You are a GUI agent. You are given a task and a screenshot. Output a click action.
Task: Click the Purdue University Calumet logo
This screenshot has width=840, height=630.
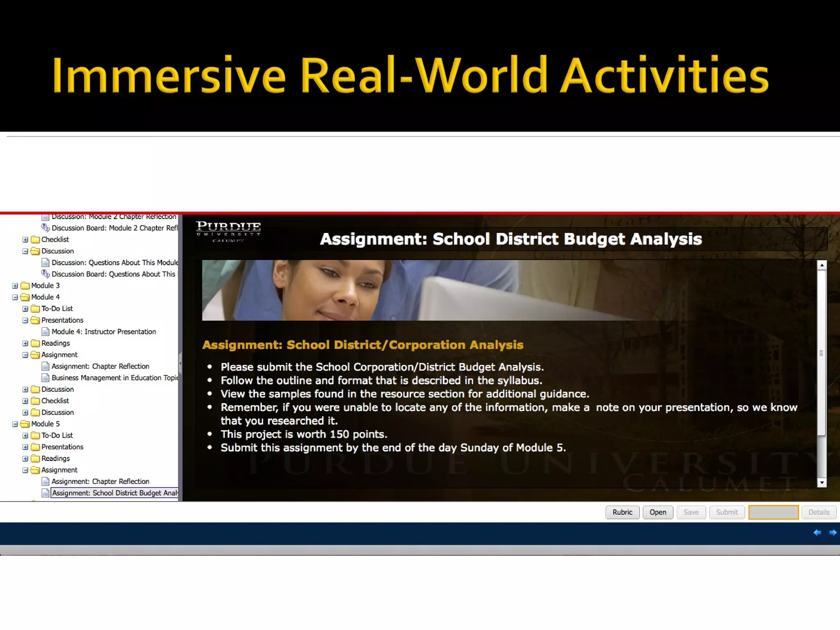tap(228, 231)
